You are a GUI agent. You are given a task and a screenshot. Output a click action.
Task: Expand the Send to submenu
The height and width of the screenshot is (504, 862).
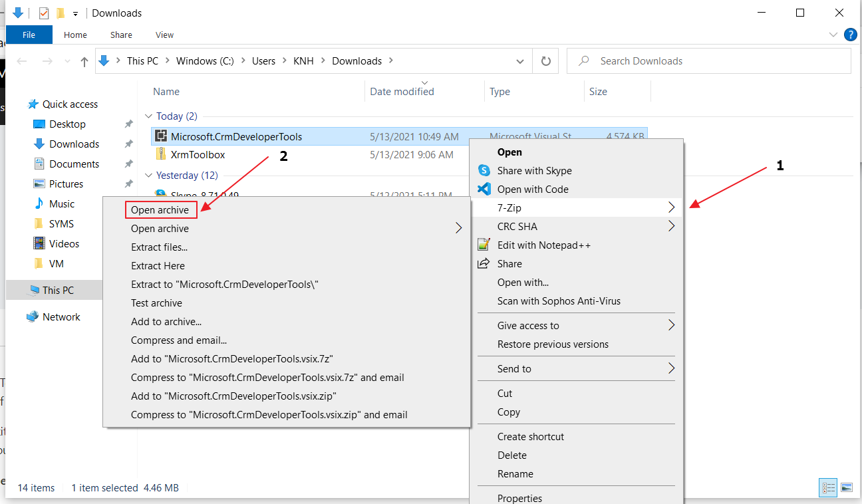click(671, 369)
